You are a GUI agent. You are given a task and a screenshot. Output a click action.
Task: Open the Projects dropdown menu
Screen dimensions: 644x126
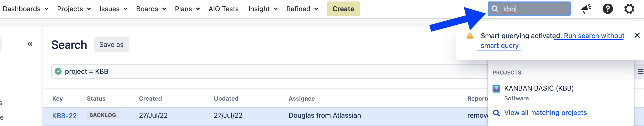click(x=74, y=9)
